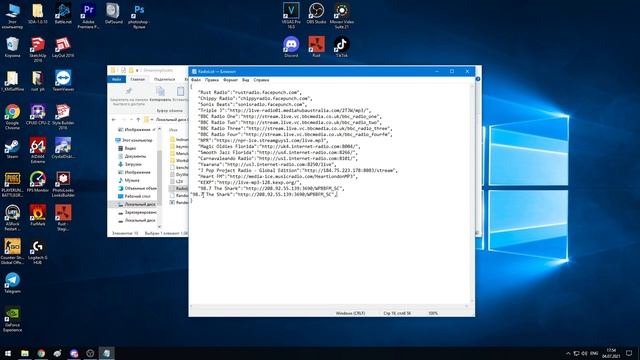640x360 pixels.
Task: Open the Photoshop desktop shortcut
Action: (x=139, y=16)
